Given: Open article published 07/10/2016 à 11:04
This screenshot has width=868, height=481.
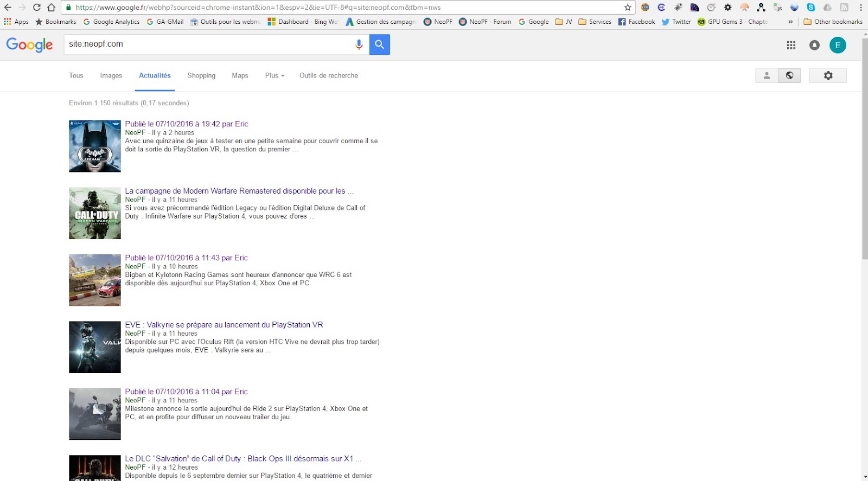Looking at the screenshot, I should click(x=187, y=392).
